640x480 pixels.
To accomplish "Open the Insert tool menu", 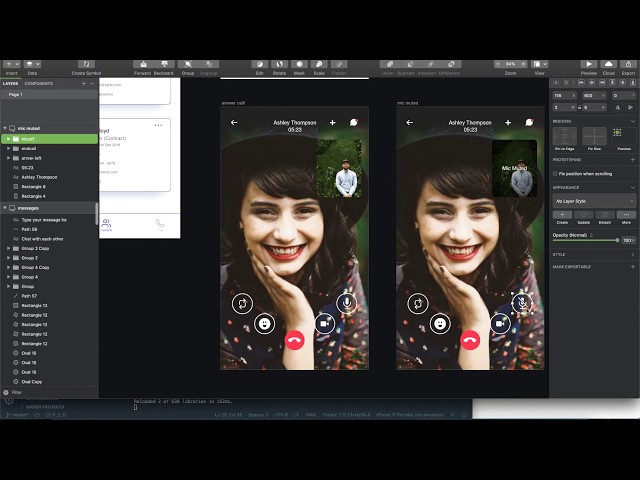I will pos(11,64).
